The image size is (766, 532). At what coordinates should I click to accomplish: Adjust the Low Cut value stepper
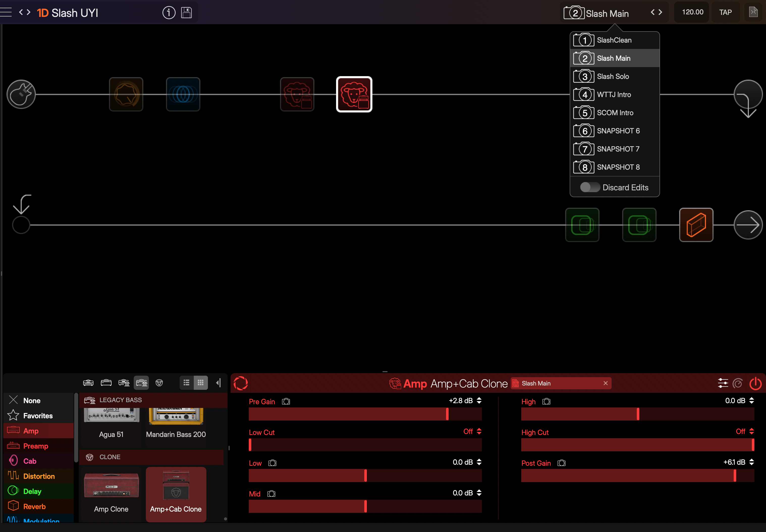tap(479, 431)
